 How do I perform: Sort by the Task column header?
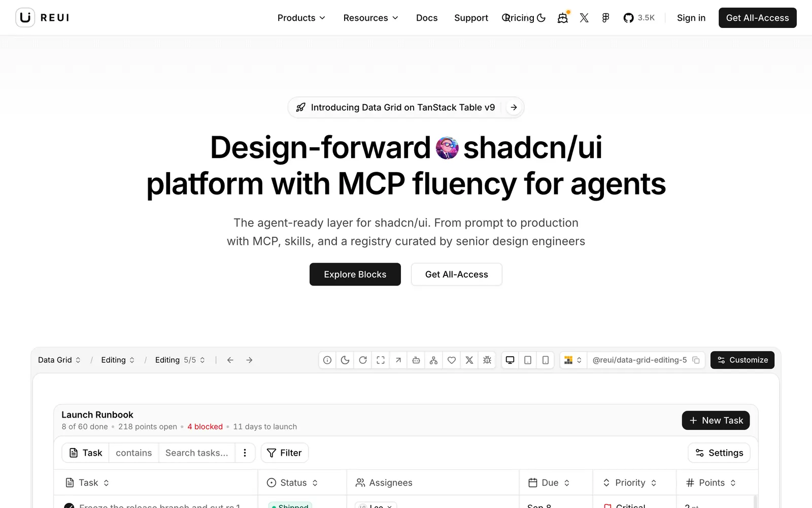coord(87,483)
